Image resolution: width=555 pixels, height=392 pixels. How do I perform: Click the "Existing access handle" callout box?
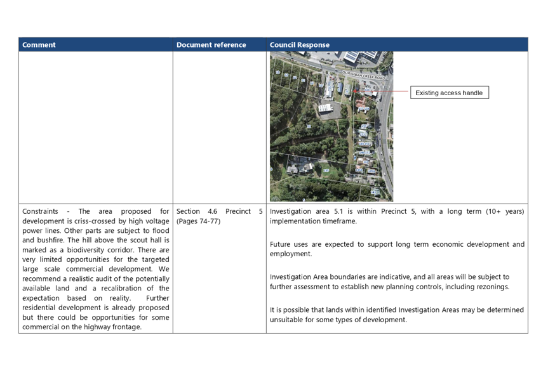point(450,93)
